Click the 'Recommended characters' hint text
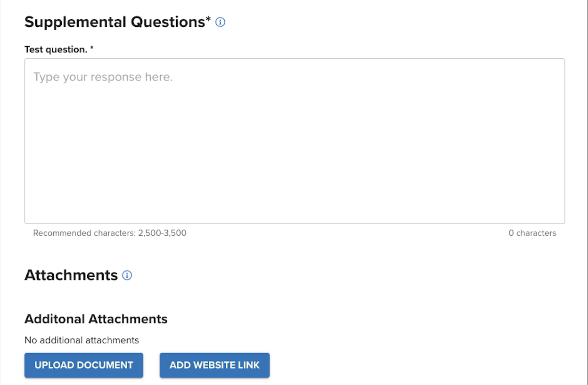588x385 pixels. coord(85,233)
